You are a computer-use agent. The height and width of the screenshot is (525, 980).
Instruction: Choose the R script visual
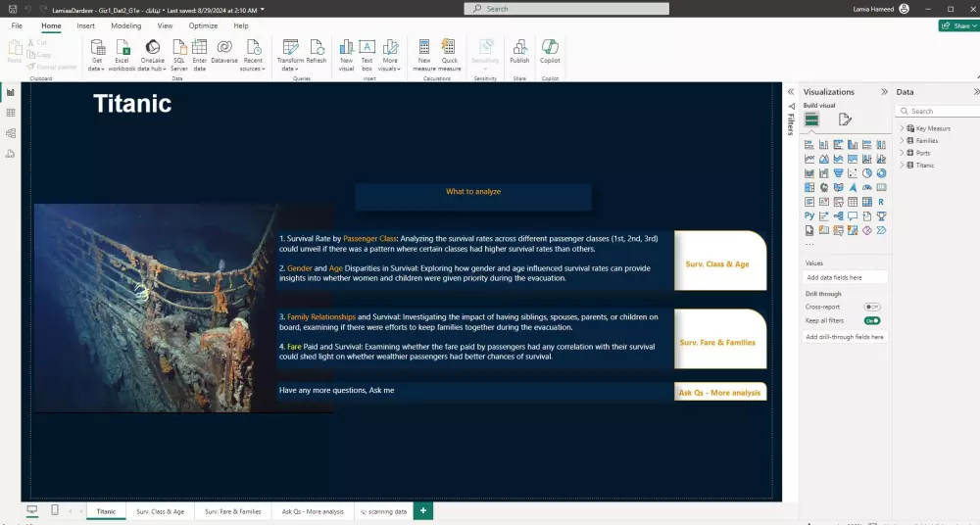(881, 202)
